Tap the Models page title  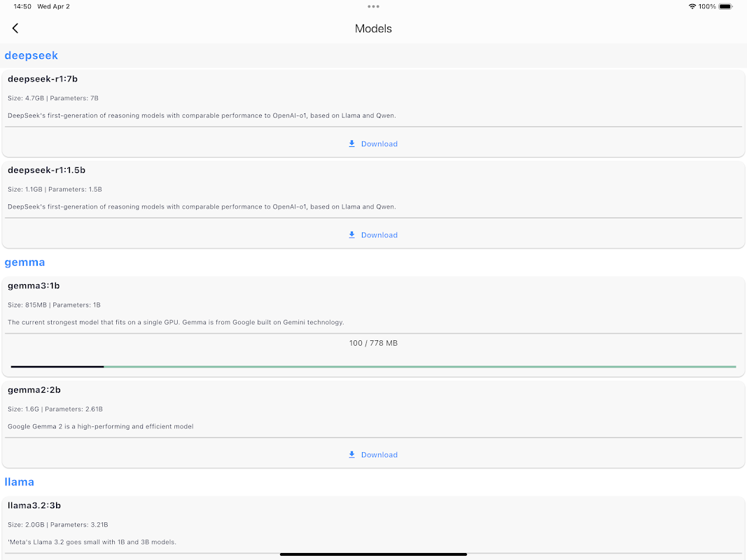click(x=373, y=29)
